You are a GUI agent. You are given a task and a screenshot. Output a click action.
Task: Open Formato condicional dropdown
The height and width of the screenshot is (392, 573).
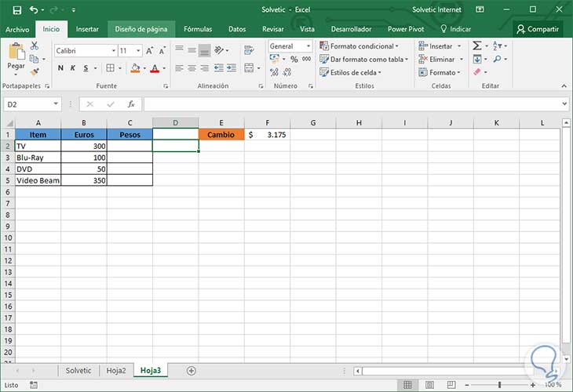click(359, 46)
